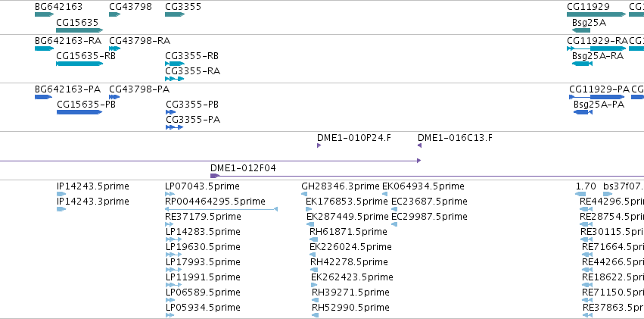Select protein CG3355-PA
Image resolution: width=644 pixels, height=319 pixels.
(174, 127)
